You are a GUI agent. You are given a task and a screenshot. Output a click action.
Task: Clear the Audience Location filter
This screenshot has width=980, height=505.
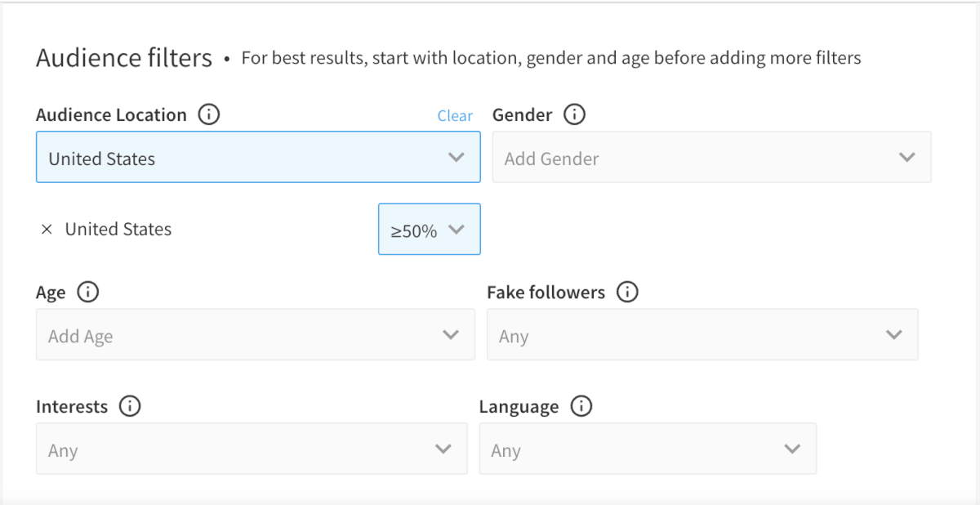point(455,116)
